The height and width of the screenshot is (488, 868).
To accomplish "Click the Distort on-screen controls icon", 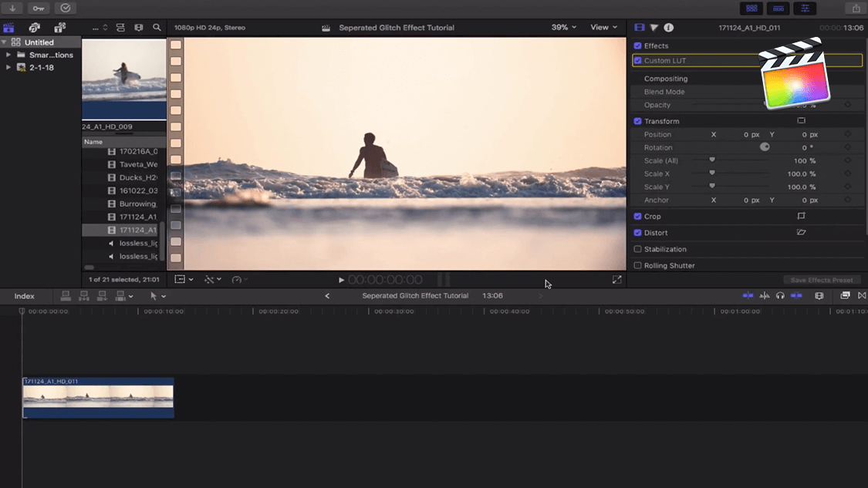I will 801,233.
